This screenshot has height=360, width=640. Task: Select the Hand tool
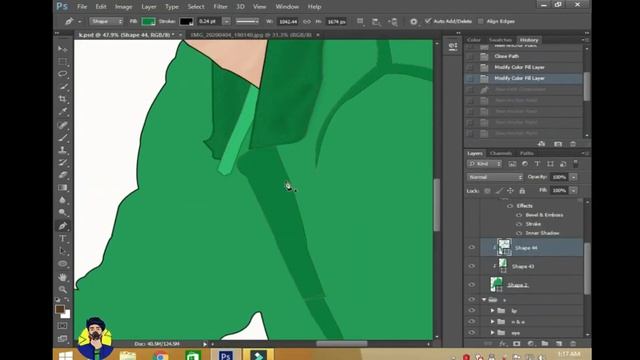62,277
